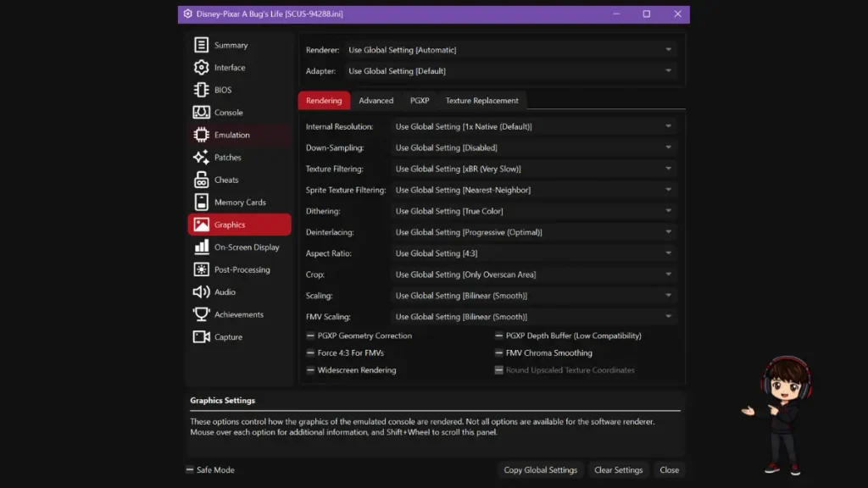Viewport: 868px width, 488px height.
Task: Open the Down-Sampling dropdown
Action: [533, 147]
